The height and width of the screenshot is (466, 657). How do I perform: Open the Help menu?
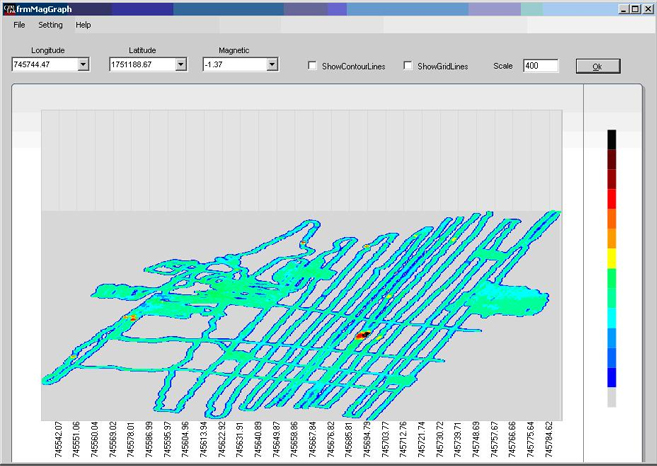pos(83,25)
